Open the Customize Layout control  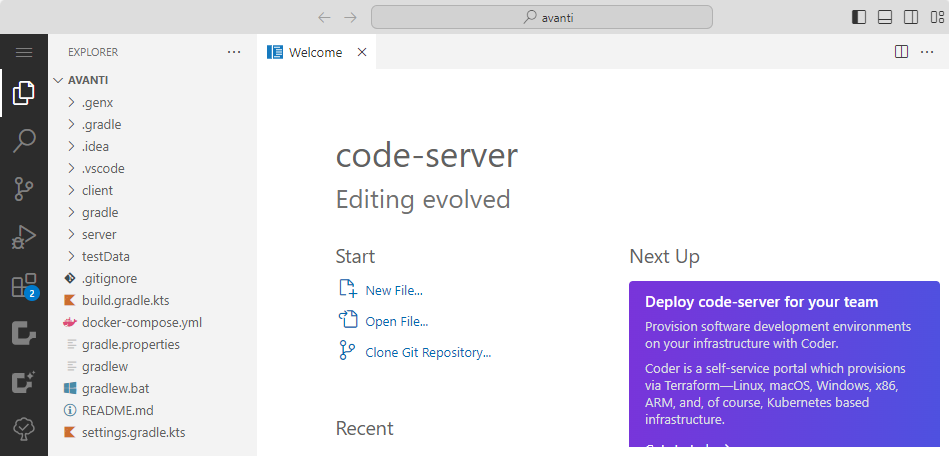(937, 18)
